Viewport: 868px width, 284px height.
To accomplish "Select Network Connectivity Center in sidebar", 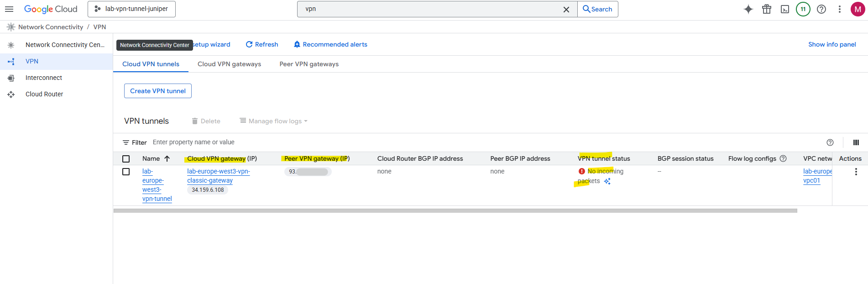I will (56, 45).
